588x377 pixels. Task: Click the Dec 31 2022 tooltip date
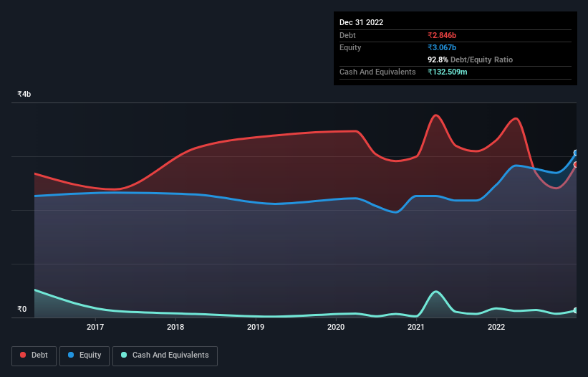point(362,22)
